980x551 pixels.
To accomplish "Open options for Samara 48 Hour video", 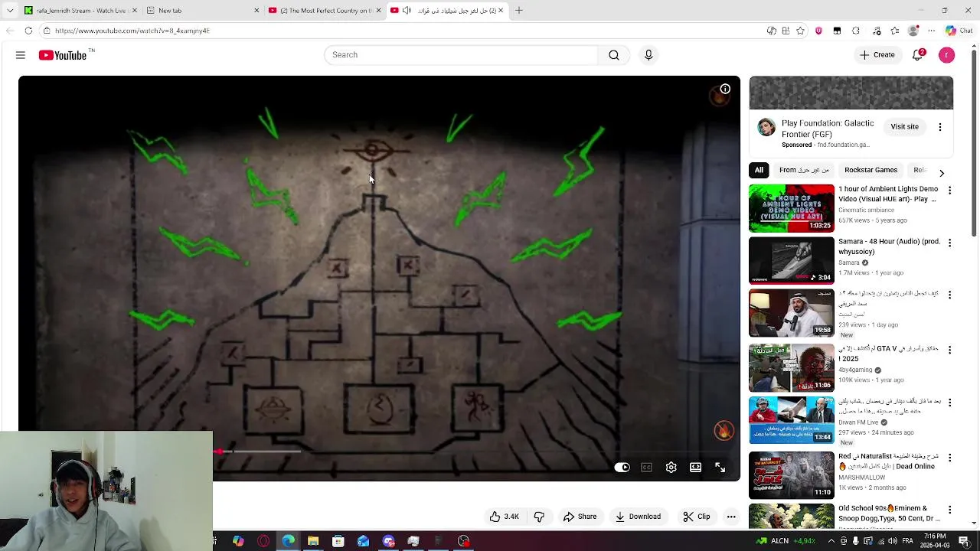I will [x=949, y=243].
